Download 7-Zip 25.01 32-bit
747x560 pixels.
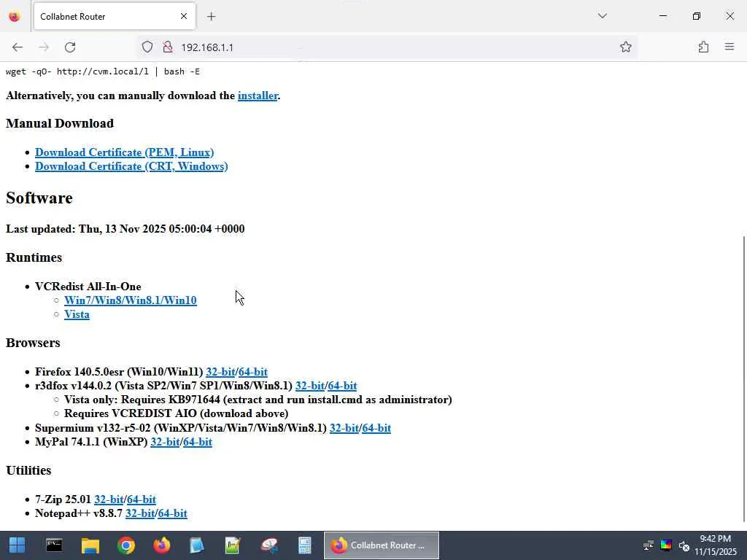(x=109, y=499)
